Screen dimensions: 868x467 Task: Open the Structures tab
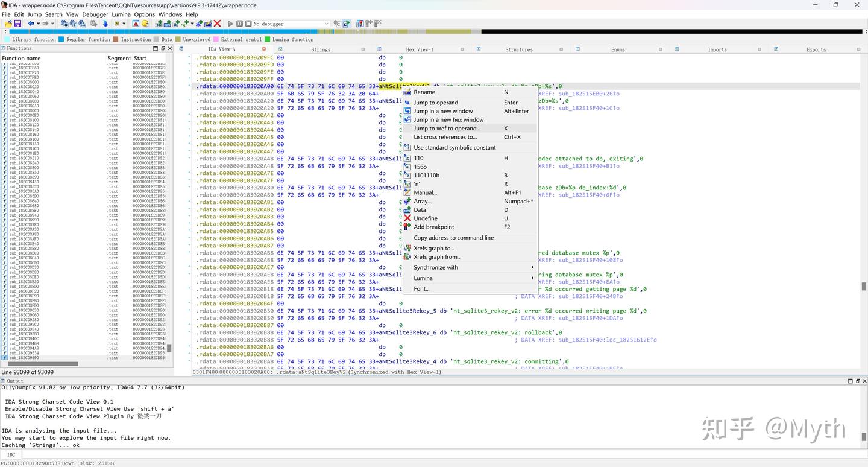519,49
